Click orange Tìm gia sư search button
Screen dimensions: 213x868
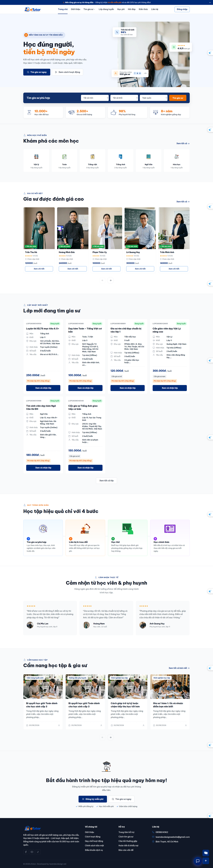(178, 98)
